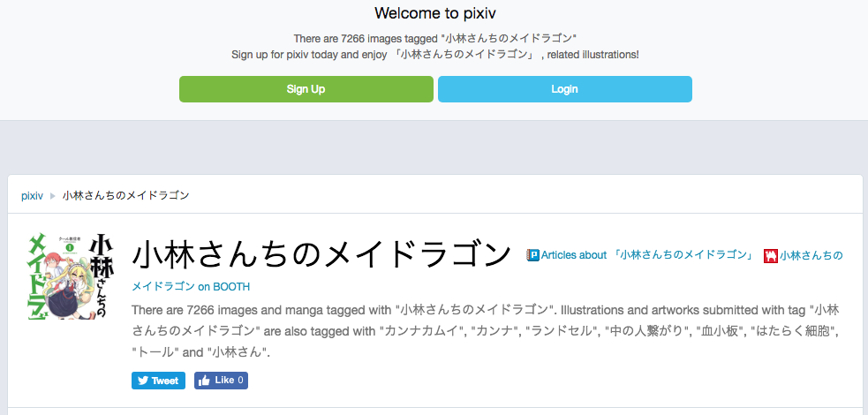
Task: Open 小林さんちのメイドラゴン on BOOTH link
Action: pos(191,287)
